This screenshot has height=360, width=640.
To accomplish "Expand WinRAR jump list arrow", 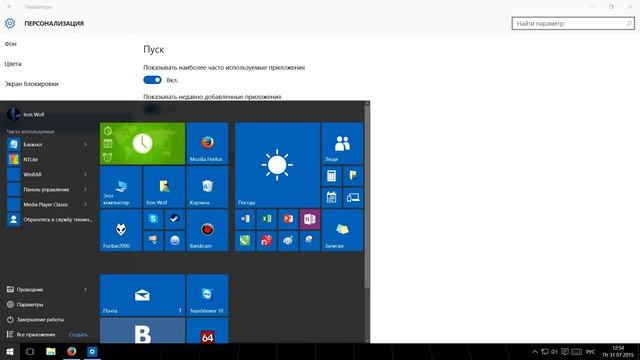I will pyautogui.click(x=85, y=174).
